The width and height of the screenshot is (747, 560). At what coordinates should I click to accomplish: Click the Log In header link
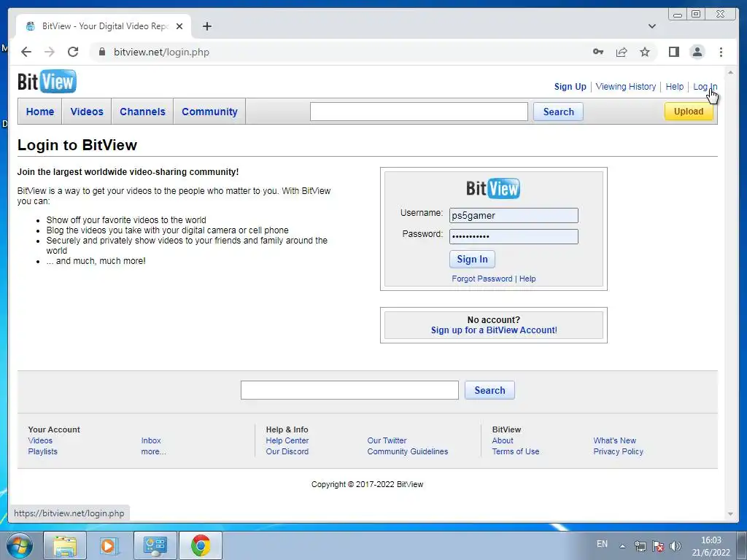[705, 87]
